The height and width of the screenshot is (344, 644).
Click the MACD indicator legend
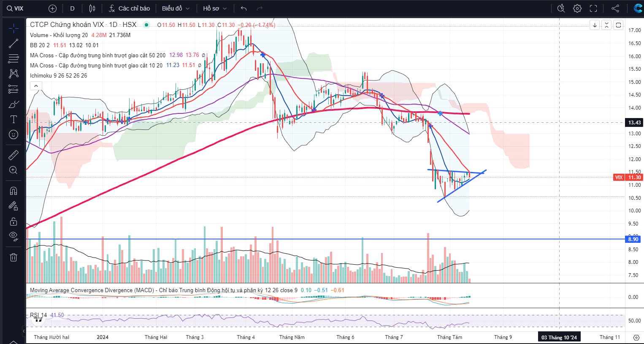pos(163,290)
